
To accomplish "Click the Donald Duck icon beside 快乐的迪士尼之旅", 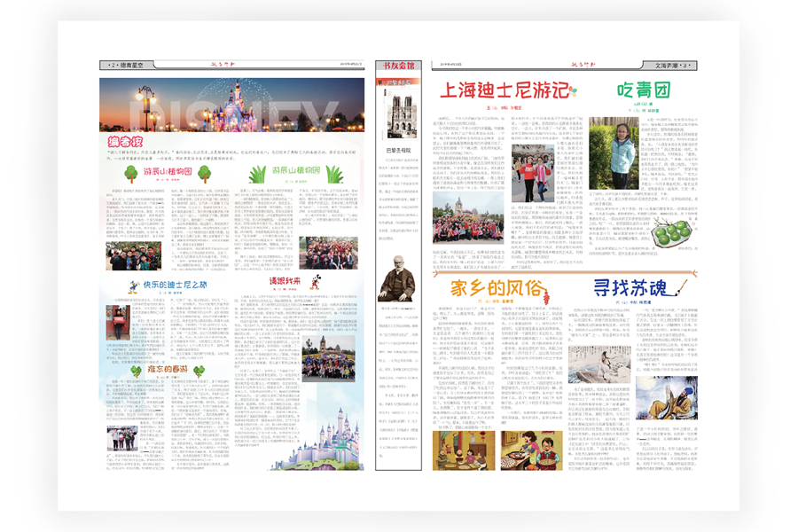I will (x=134, y=287).
